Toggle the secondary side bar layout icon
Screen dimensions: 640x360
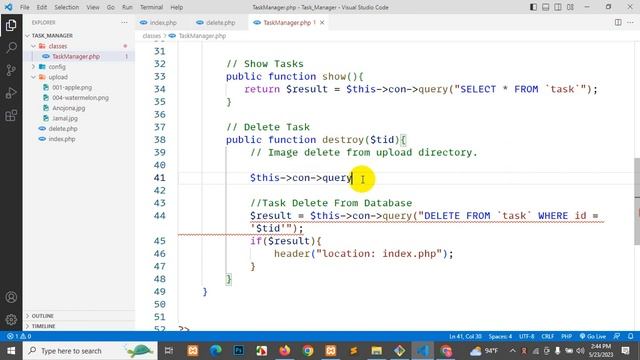point(558,7)
